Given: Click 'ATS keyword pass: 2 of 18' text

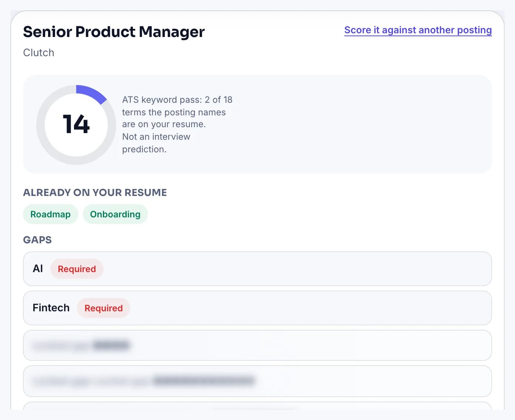Looking at the screenshot, I should [x=177, y=100].
